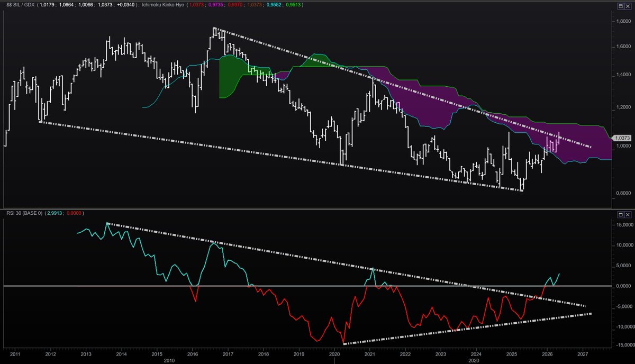Image resolution: width=635 pixels, height=364 pixels.
Task: Click the '2016' year on time axis
Action: coord(192,353)
